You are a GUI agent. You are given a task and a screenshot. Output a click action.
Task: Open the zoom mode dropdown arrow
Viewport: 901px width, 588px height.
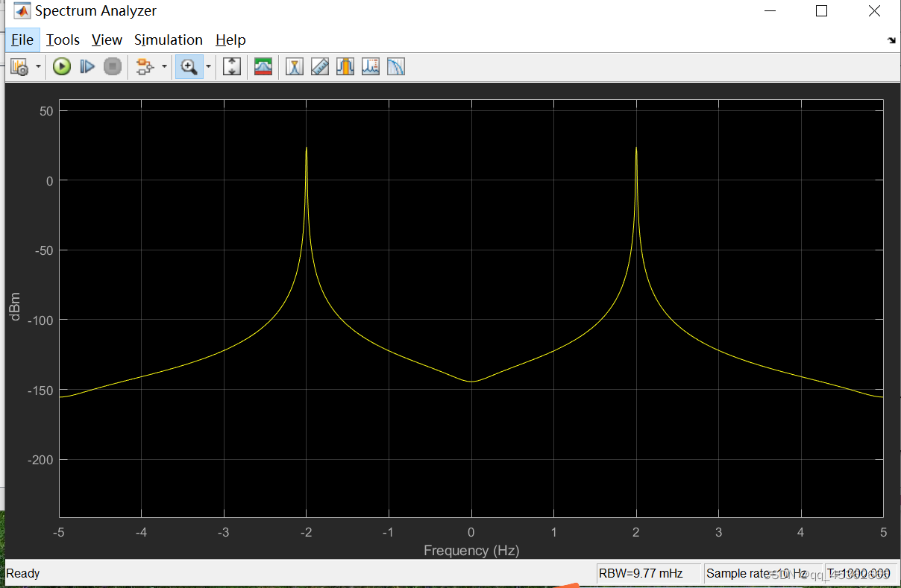point(208,67)
